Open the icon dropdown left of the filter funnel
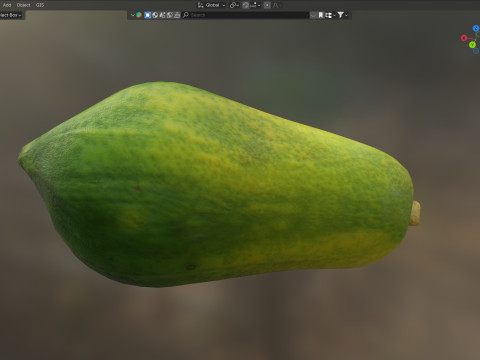This screenshot has width=480, height=360. tap(330, 15)
